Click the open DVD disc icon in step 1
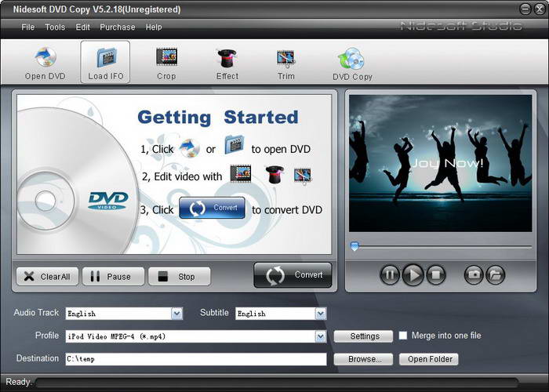Screen dimensions: 549x392 point(190,147)
